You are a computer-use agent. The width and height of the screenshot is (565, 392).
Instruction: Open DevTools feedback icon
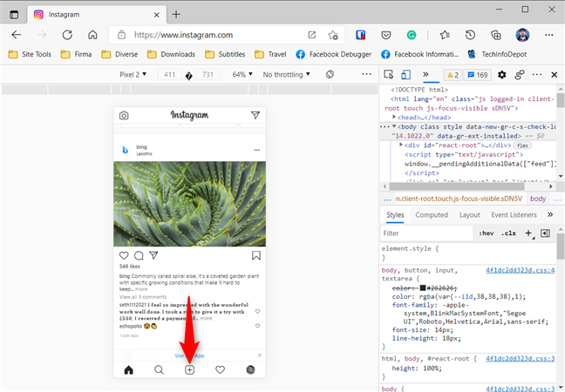point(520,75)
